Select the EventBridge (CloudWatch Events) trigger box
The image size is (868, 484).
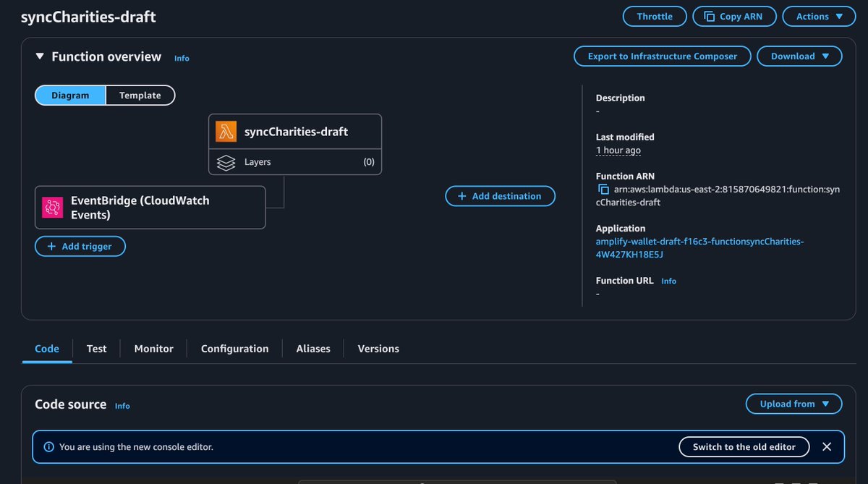[x=150, y=208]
